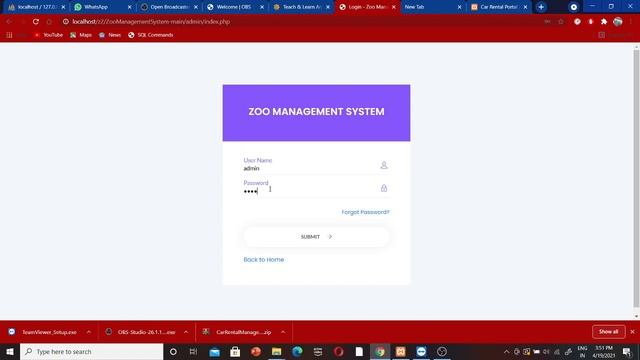Click the saved password key icon in address bar
Viewport: 640px width, 360px height.
pos(547,22)
